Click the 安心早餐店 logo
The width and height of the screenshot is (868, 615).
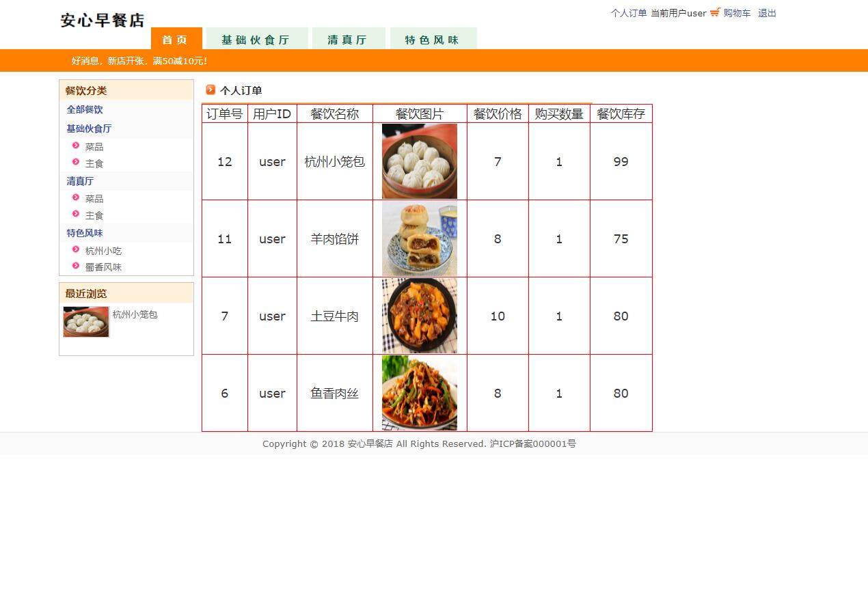click(101, 19)
